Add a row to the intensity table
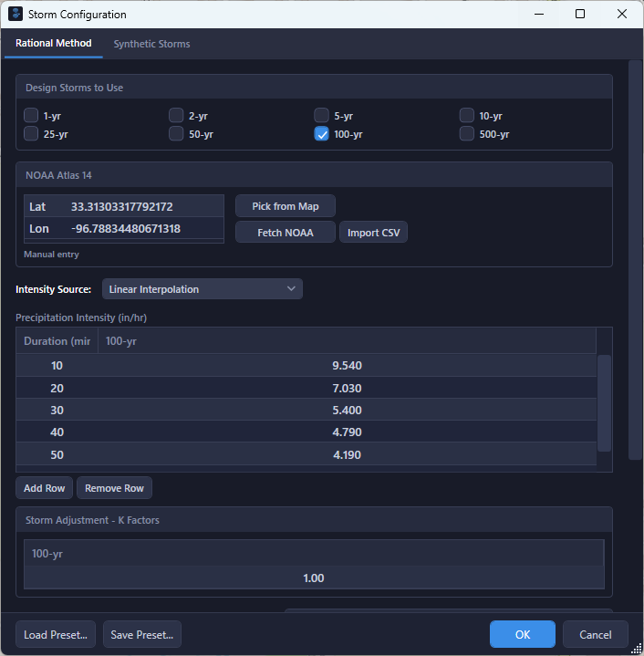This screenshot has width=644, height=656. [x=45, y=488]
